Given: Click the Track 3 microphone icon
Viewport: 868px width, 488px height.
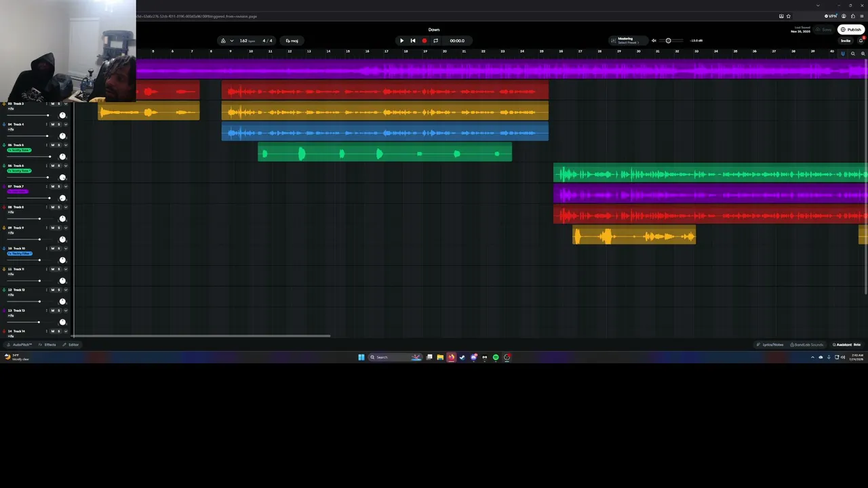Looking at the screenshot, I should click(x=4, y=104).
